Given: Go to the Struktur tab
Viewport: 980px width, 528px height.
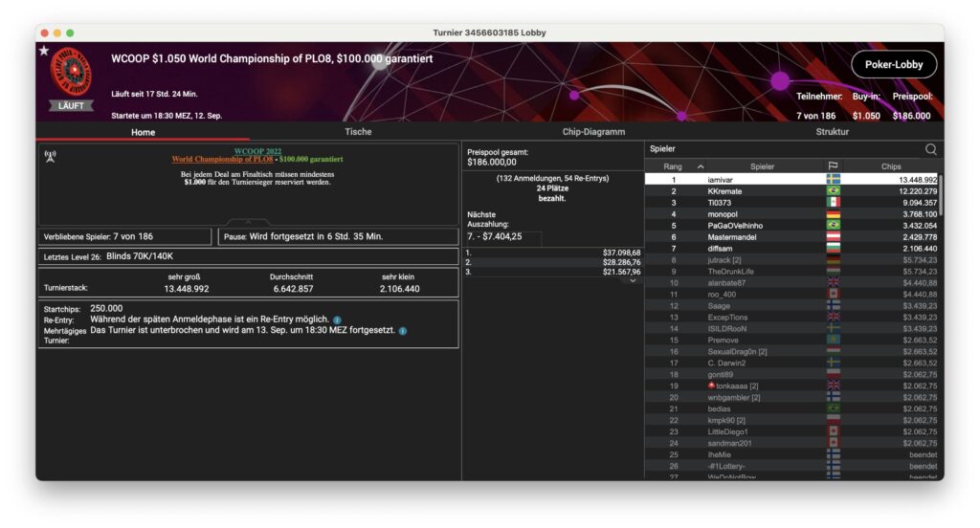Looking at the screenshot, I should pyautogui.click(x=832, y=132).
